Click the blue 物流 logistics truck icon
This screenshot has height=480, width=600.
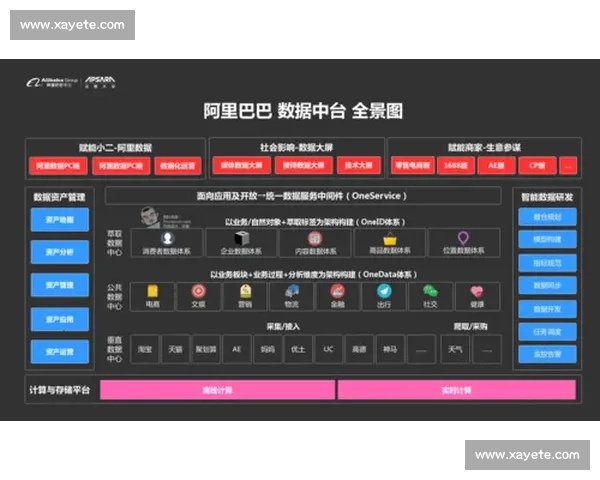(x=292, y=291)
